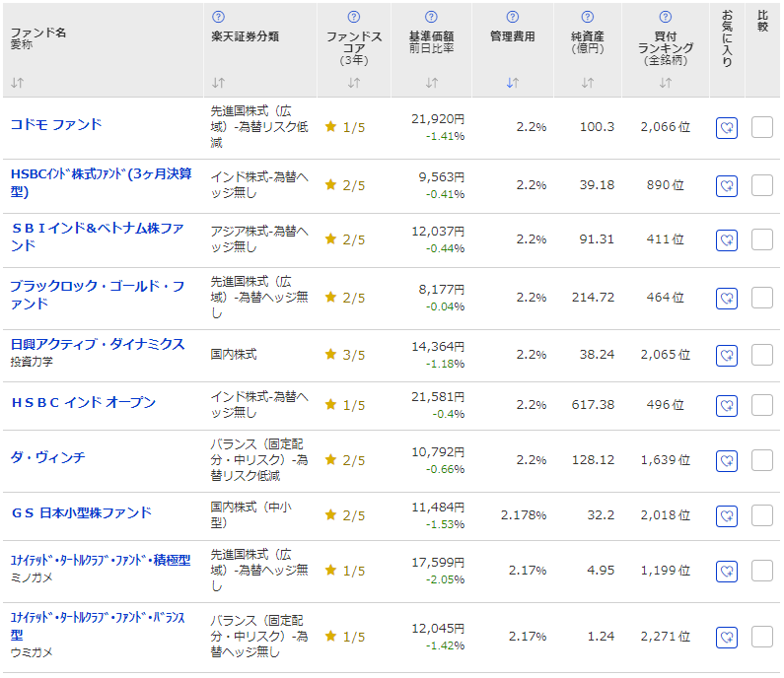This screenshot has width=784, height=678.
Task: Favorite the ウミガメ バランス型 fund
Action: point(727,637)
